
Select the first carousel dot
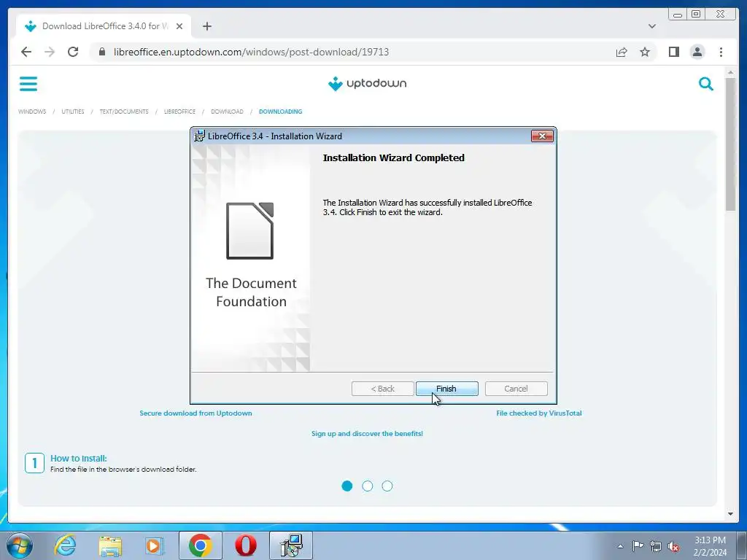pos(347,486)
